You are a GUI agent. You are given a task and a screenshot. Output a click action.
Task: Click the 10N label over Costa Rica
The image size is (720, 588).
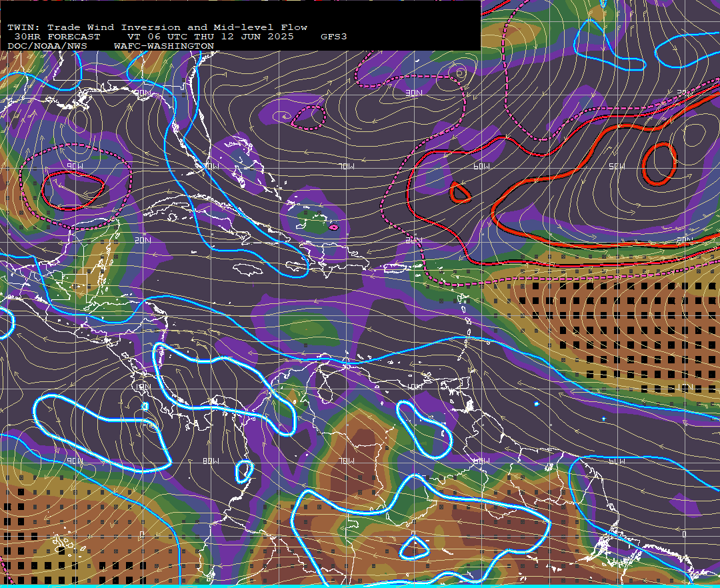click(x=143, y=387)
